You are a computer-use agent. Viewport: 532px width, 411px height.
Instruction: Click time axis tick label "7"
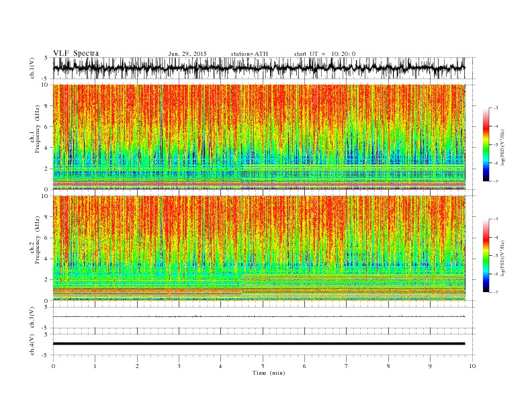point(347,366)
